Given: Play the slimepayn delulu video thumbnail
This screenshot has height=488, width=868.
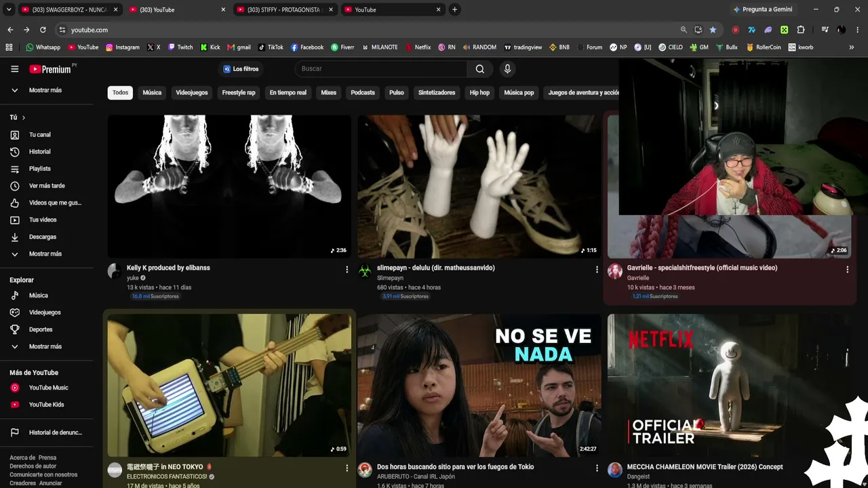Looking at the screenshot, I should [479, 186].
